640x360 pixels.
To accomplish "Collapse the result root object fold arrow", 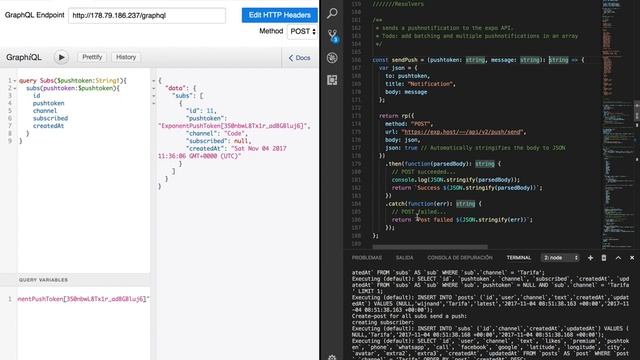I will point(154,81).
